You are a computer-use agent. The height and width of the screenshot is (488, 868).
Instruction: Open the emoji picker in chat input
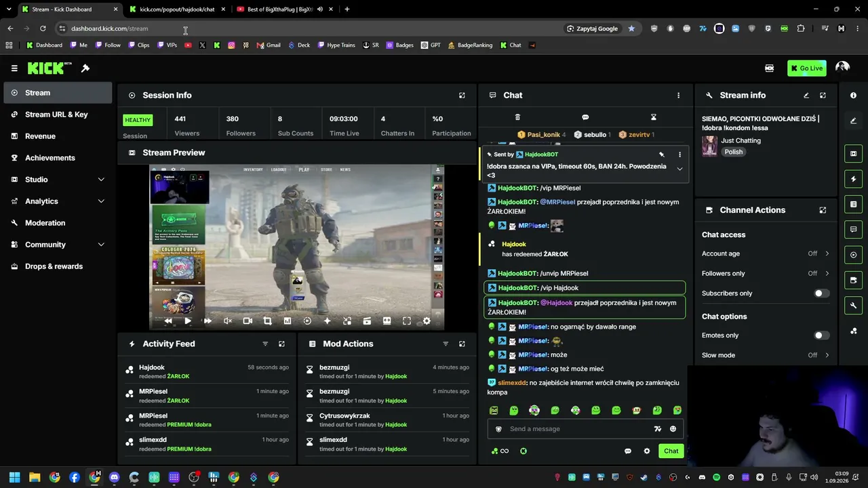coord(673,429)
